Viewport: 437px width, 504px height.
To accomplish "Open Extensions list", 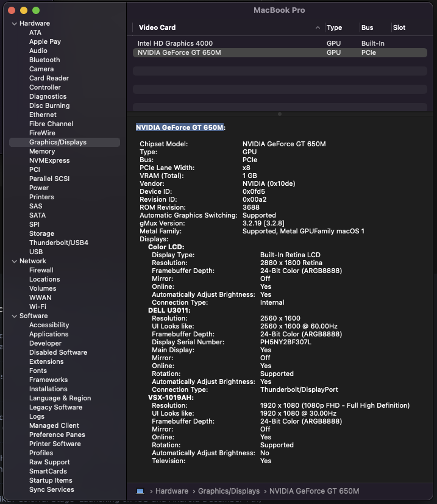I will (x=46, y=361).
